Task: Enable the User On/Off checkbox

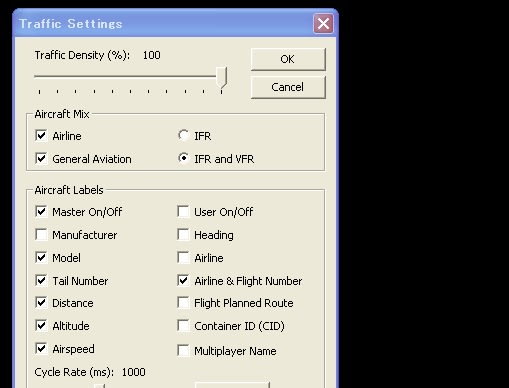Action: pos(183,211)
